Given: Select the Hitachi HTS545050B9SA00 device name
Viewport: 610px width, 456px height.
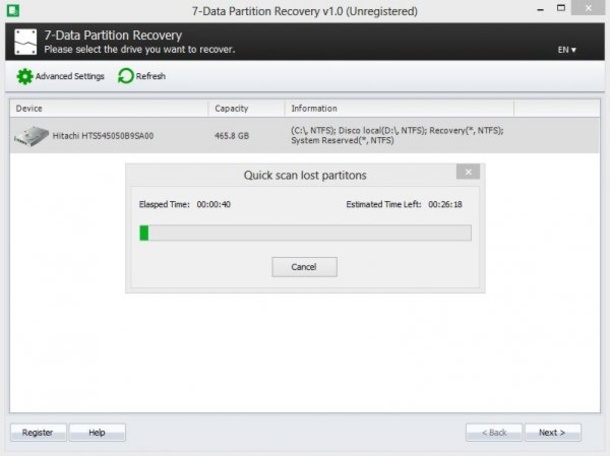Looking at the screenshot, I should [103, 136].
